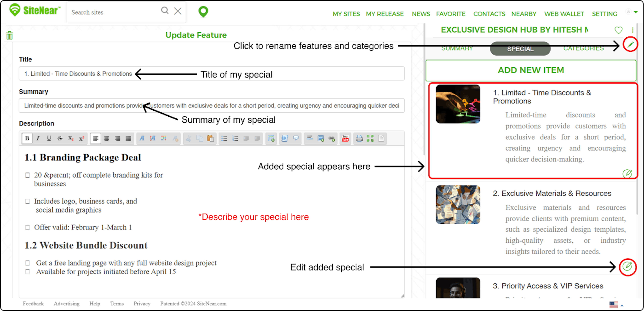The image size is (644, 311).
Task: Click the paste clipboard icon
Action: (x=210, y=138)
